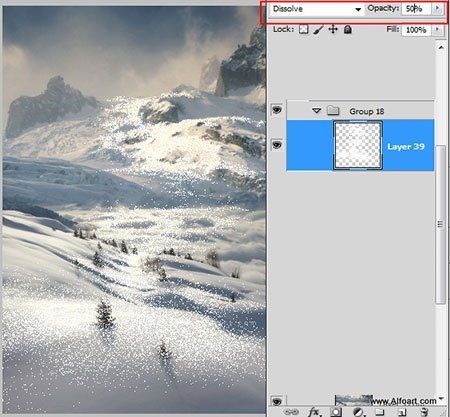Click the Create new group icon
This screenshot has height=417, width=450.
point(380,412)
